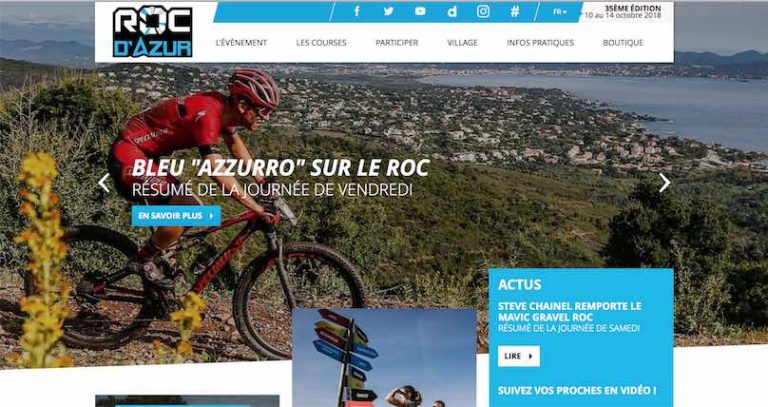Open the Instagram icon
Viewport: 768px width, 407px height.
click(x=483, y=11)
